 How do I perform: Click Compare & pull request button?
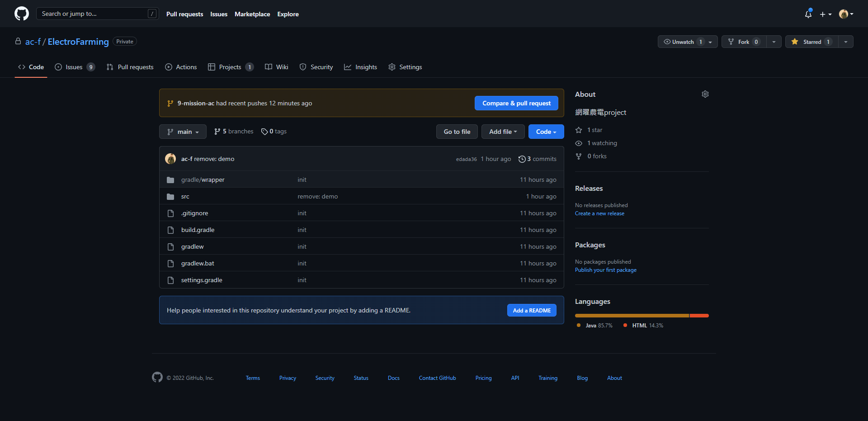(x=516, y=103)
